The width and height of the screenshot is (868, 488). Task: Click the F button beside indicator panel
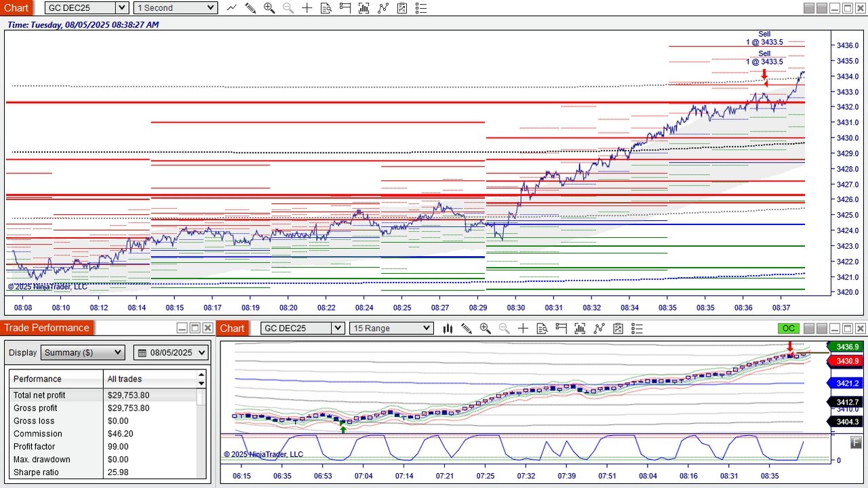tap(856, 442)
